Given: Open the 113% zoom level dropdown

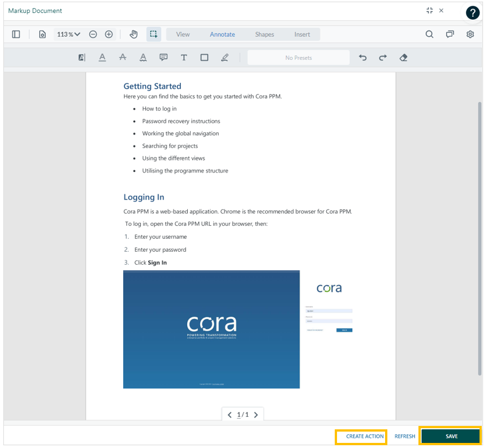Looking at the screenshot, I should point(68,35).
